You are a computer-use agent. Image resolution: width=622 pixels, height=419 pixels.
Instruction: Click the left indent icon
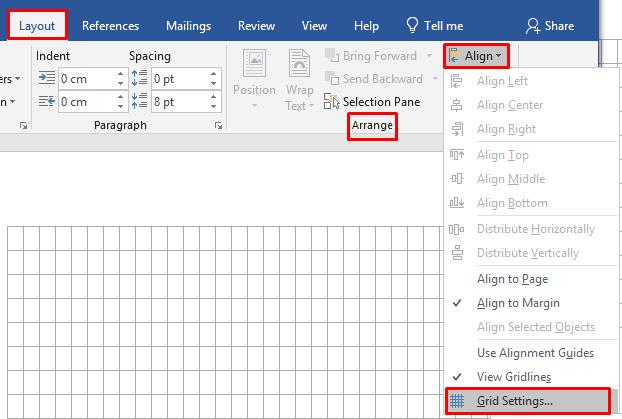pyautogui.click(x=46, y=78)
